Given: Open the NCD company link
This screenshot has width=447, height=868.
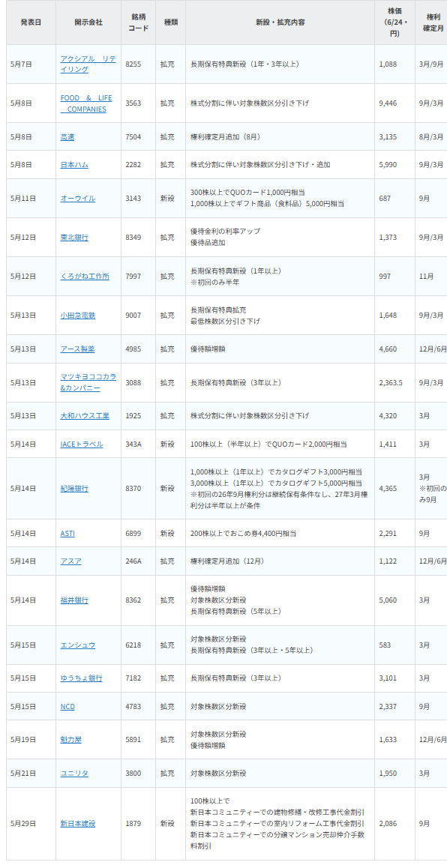Looking at the screenshot, I should pyautogui.click(x=67, y=706).
